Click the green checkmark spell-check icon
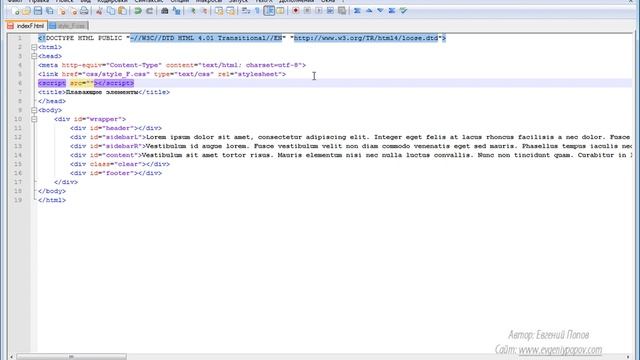Viewport: 640px width, 360px height. pyautogui.click(x=403, y=11)
